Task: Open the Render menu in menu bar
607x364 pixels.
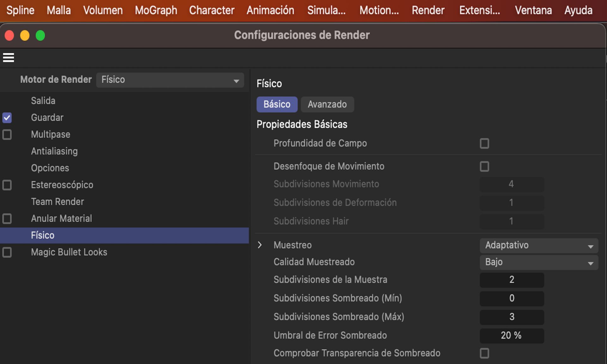Action: tap(428, 10)
